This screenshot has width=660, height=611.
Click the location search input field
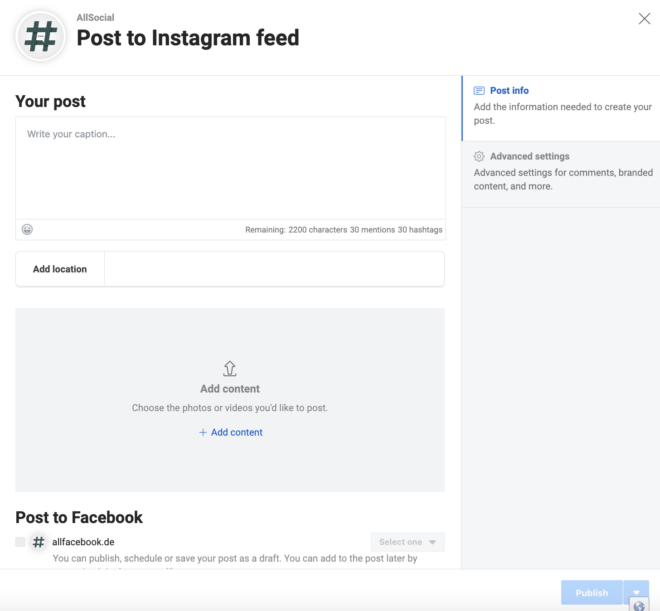click(274, 269)
